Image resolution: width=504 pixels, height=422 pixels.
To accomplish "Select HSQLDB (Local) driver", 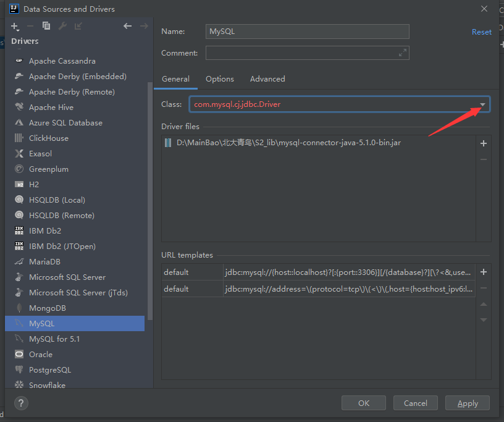I will (75, 200).
